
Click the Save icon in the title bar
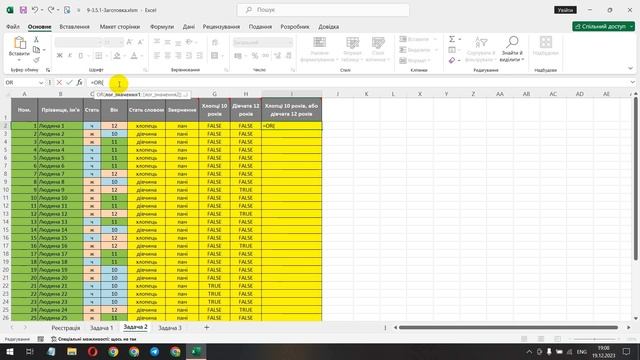click(23, 10)
